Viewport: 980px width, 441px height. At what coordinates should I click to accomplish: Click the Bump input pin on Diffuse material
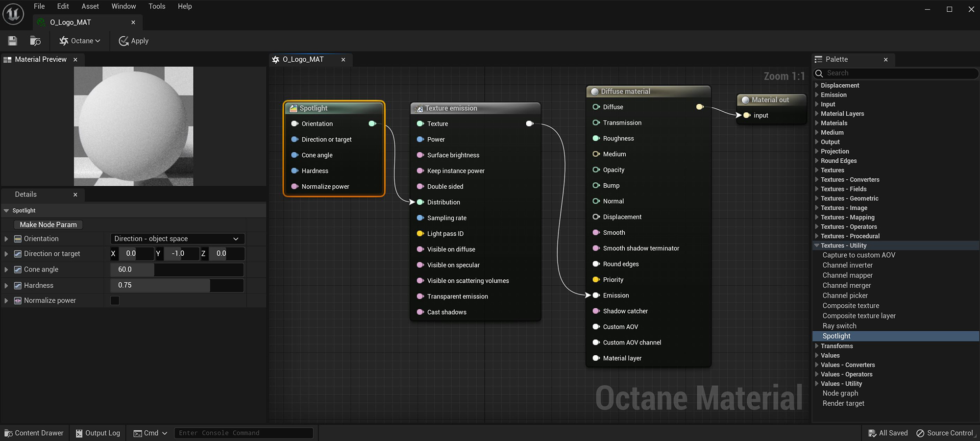click(x=596, y=185)
